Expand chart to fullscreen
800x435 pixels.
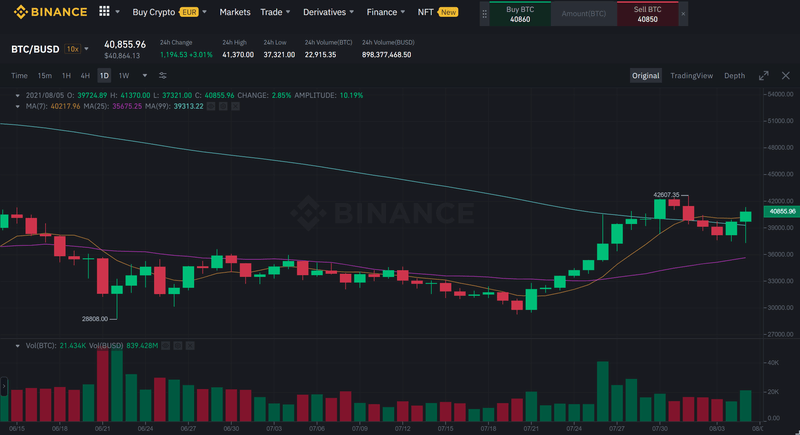click(764, 76)
